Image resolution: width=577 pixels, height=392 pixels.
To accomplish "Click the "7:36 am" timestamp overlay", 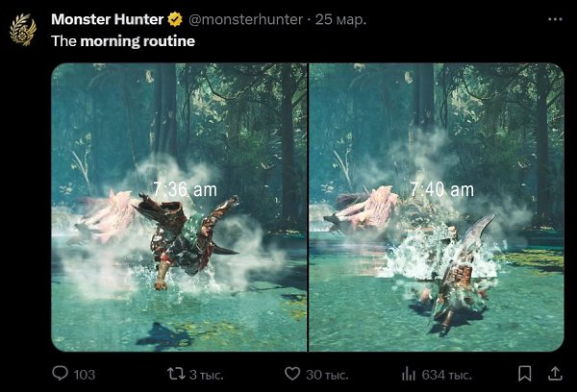I will point(185,189).
